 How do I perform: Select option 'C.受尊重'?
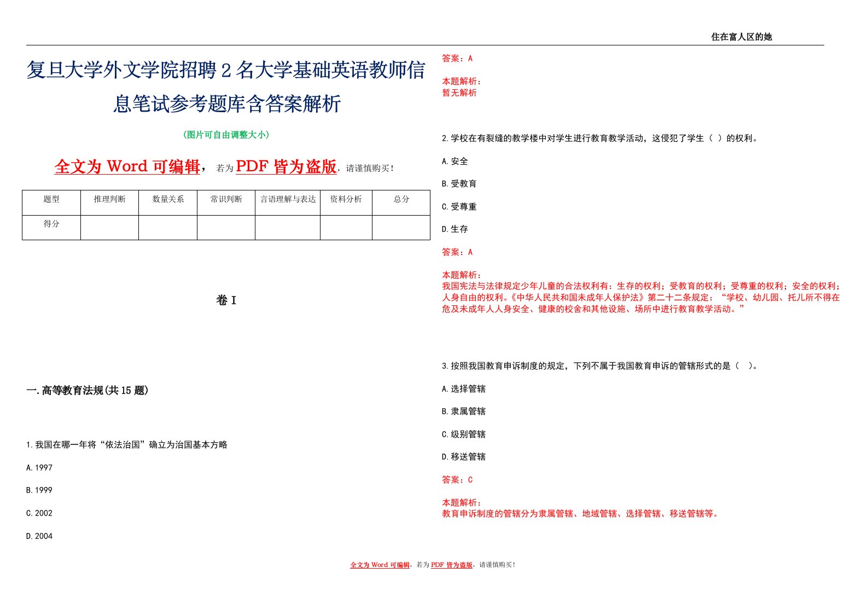[459, 207]
